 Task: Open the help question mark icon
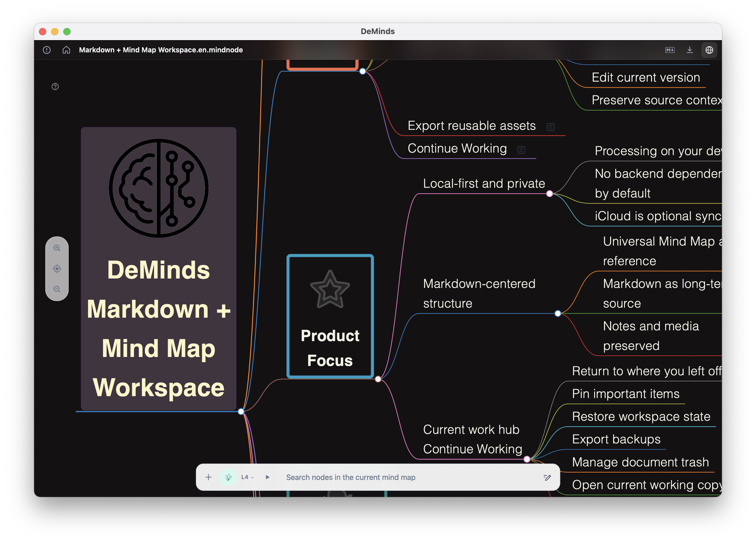point(55,87)
